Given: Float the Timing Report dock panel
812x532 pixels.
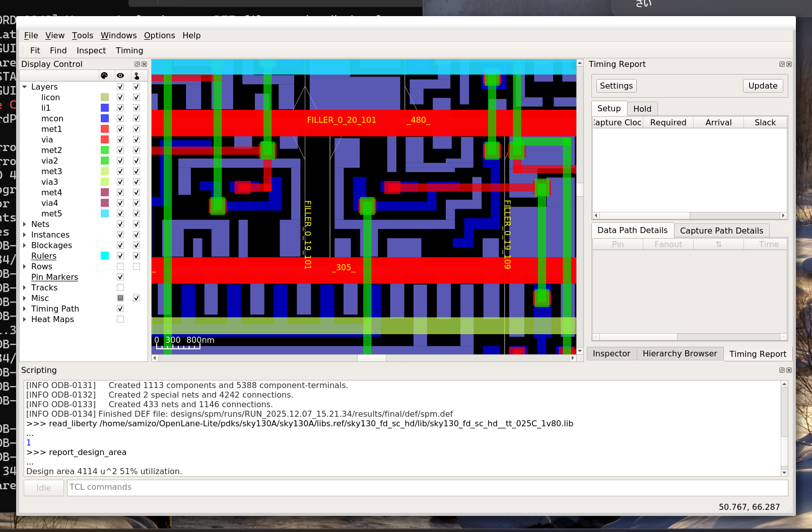Looking at the screenshot, I should tap(782, 64).
